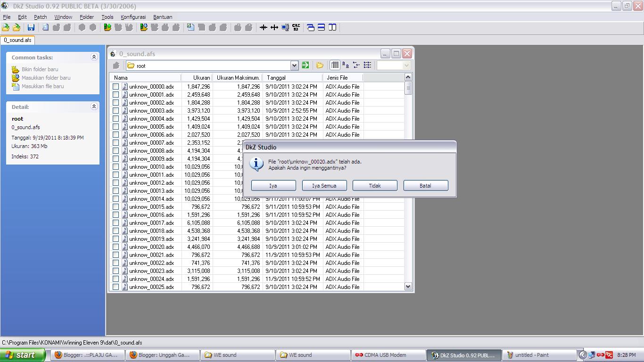This screenshot has width=644, height=362.
Task: Click the cascade windows toolbar icon
Action: [311, 27]
